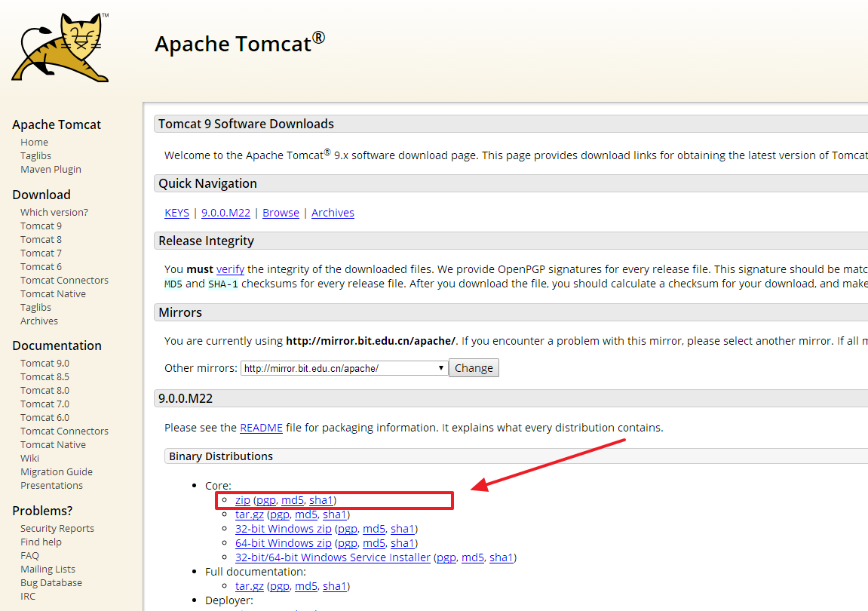
Task: Go to Tomcat 8 download page
Action: pos(41,239)
